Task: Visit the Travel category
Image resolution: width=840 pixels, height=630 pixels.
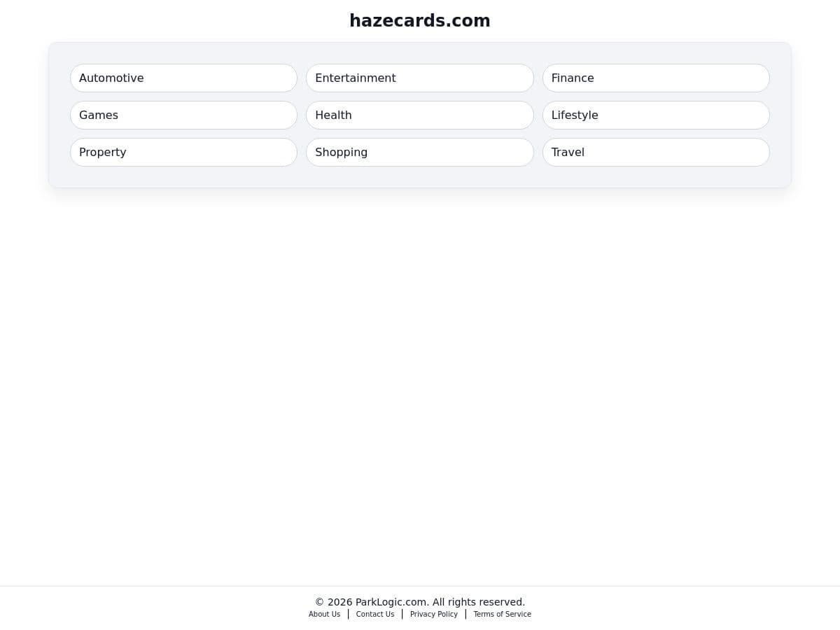Action: tap(655, 152)
